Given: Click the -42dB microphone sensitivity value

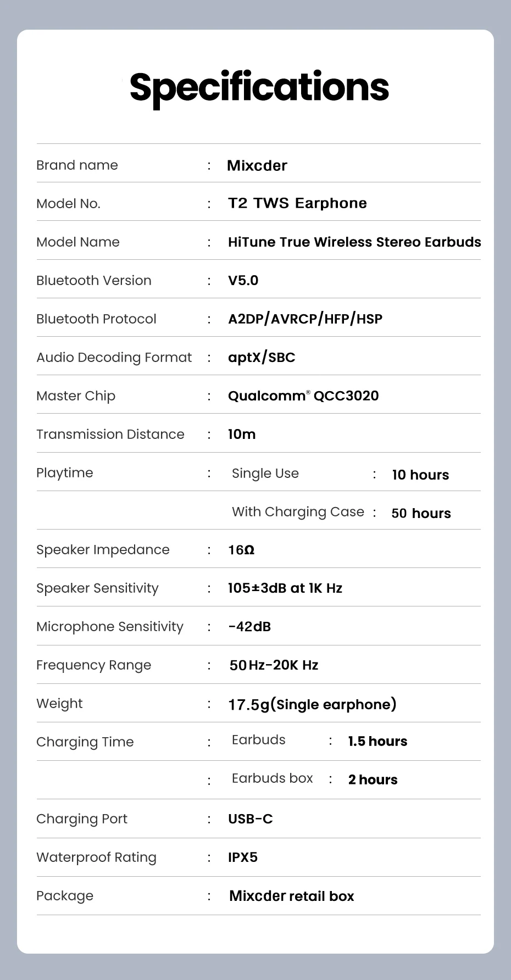Looking at the screenshot, I should click(249, 627).
